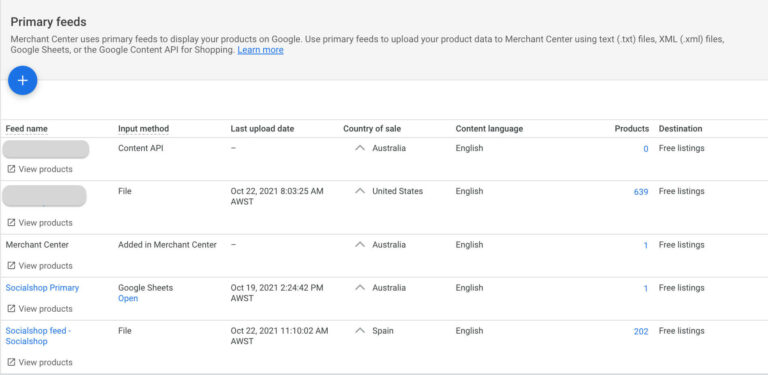Click English language in the Spain row
This screenshot has width=768, height=375.
(469, 331)
